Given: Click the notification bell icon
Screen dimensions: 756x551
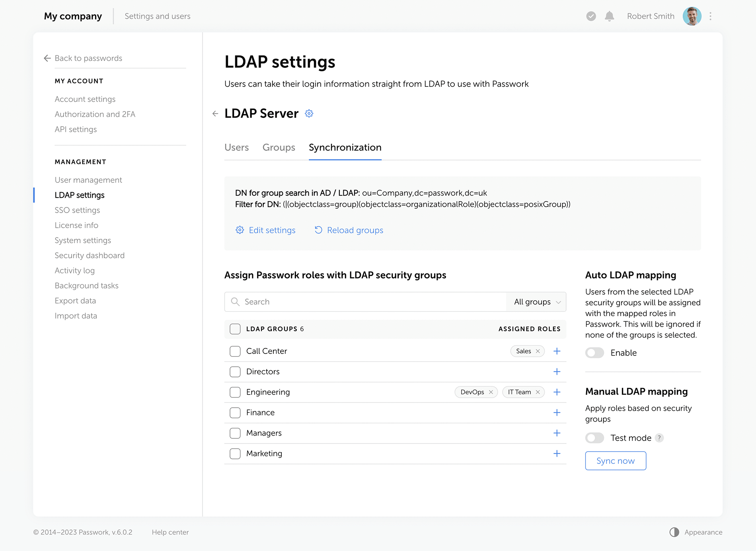Looking at the screenshot, I should 609,16.
